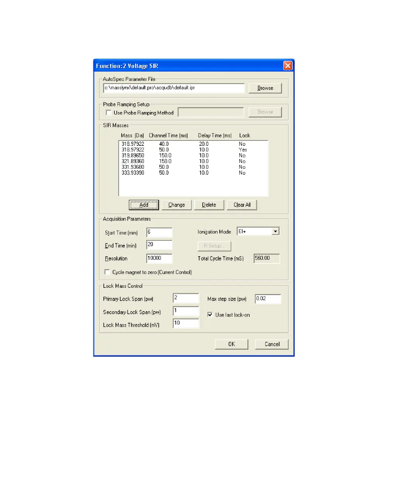Select the 319.89650 mass row

pos(193,155)
